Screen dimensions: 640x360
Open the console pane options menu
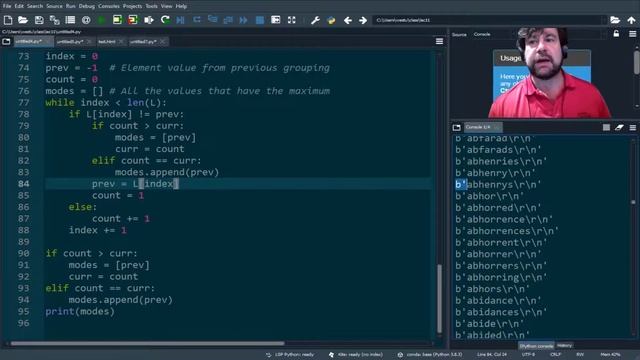(x=633, y=127)
